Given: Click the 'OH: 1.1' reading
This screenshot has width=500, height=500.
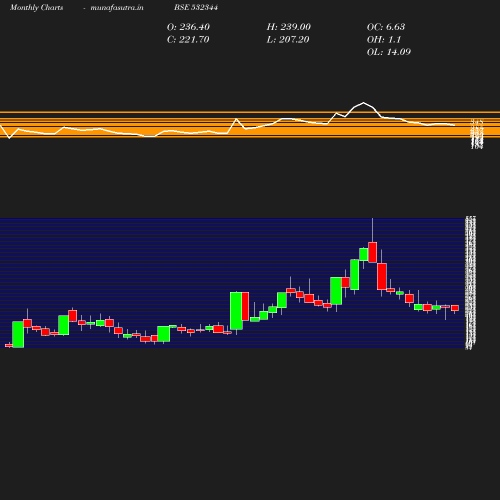Looking at the screenshot, I should [384, 40].
